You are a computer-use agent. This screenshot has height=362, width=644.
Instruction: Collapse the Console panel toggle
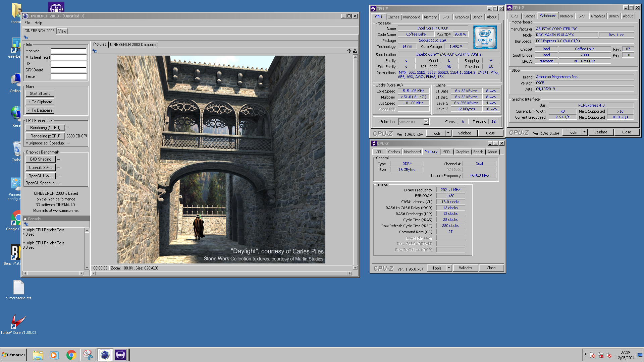point(25,219)
